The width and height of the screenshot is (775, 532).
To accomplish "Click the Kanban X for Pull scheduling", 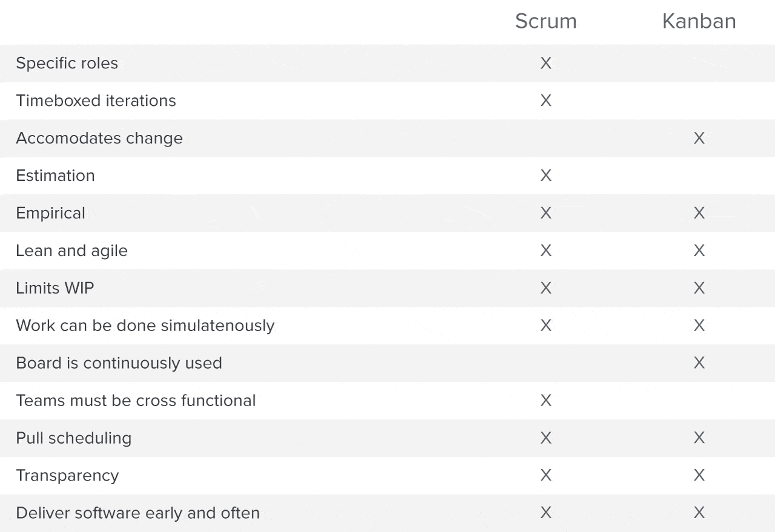I will (699, 438).
